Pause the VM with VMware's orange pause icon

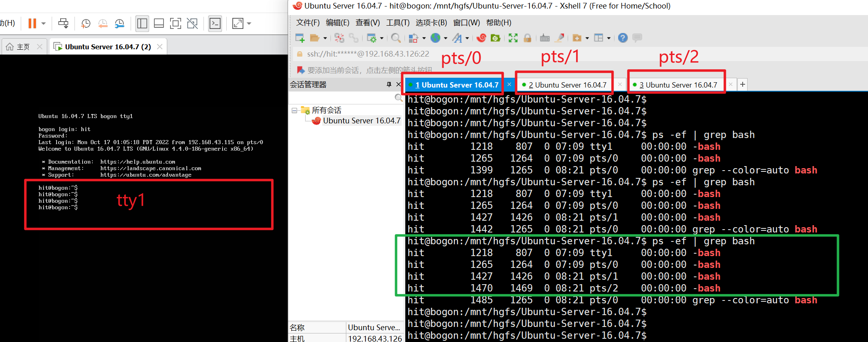pos(32,23)
